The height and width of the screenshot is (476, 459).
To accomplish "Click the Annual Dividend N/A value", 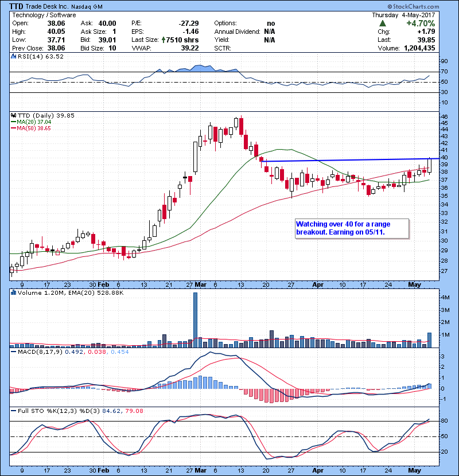I will (270, 32).
